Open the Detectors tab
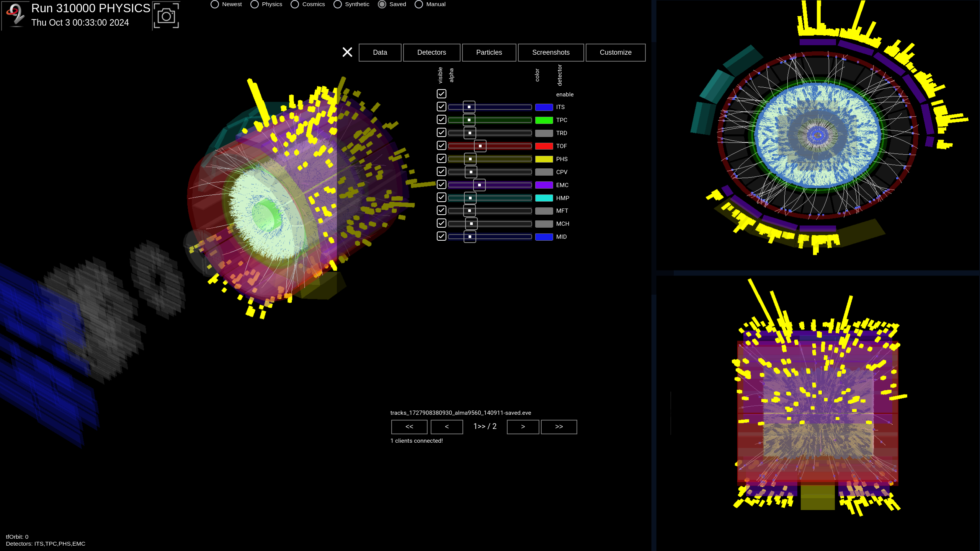This screenshot has width=980, height=551. pos(431,52)
